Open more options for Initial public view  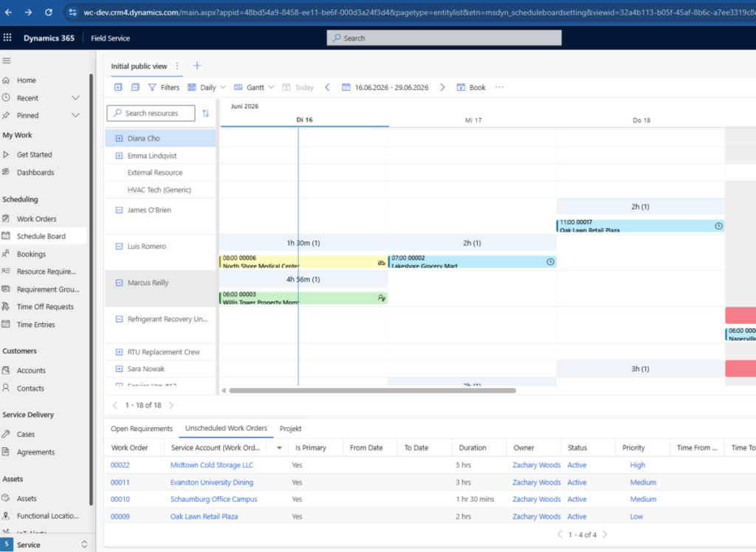[177, 66]
